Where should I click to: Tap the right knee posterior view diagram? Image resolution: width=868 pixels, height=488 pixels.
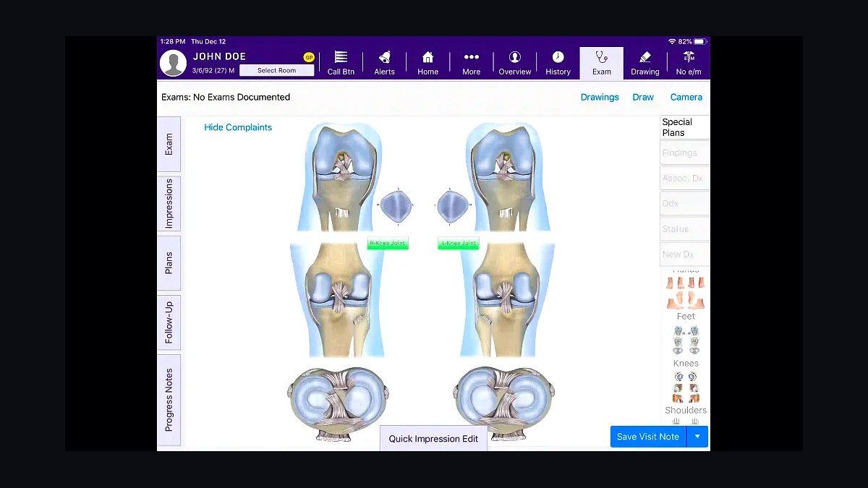point(336,300)
